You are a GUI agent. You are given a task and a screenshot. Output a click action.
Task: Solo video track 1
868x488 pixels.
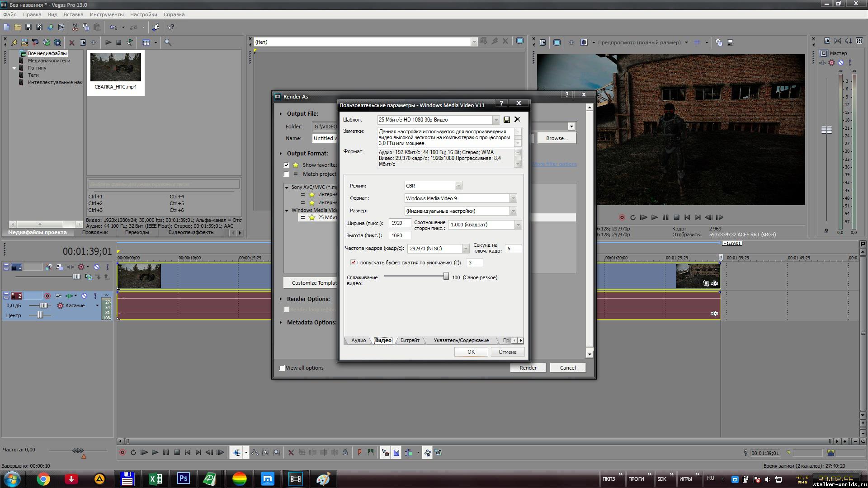[x=108, y=267]
